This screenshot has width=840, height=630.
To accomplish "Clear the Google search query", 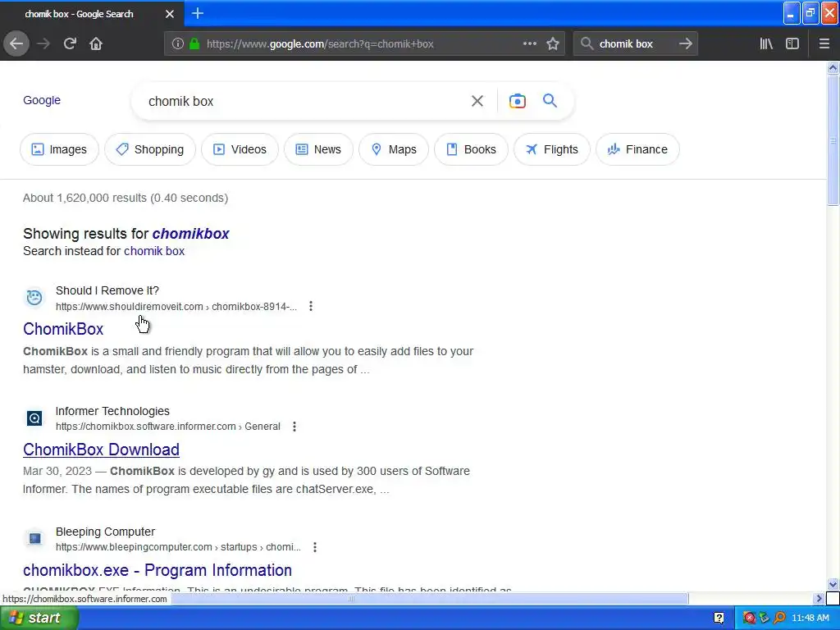I will (x=477, y=101).
